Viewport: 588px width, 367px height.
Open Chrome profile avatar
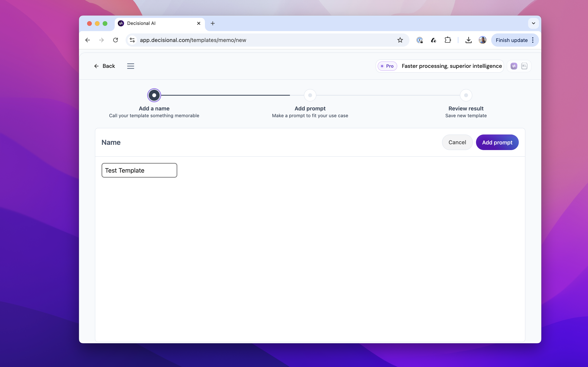click(482, 40)
